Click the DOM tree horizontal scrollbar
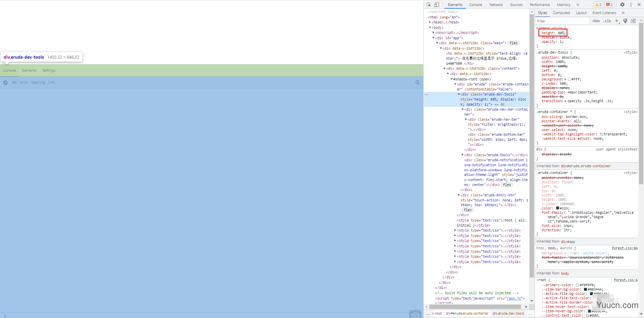The width and height of the screenshot is (644, 318). [x=476, y=307]
